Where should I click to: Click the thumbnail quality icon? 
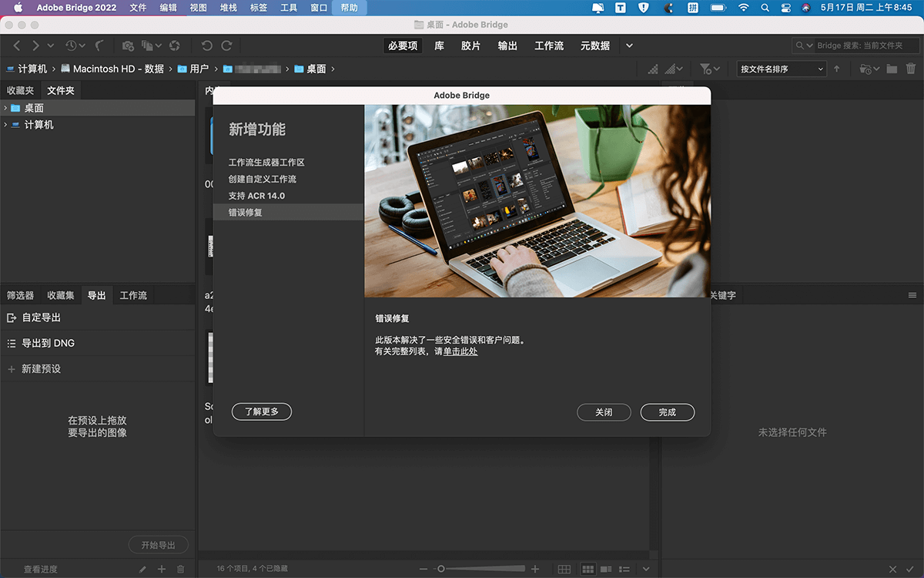coord(653,69)
